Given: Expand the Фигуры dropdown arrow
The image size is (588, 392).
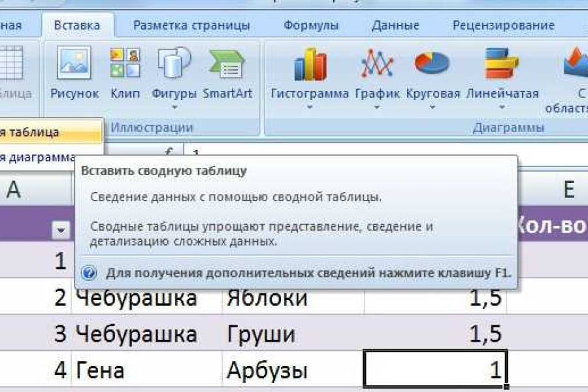Looking at the screenshot, I should tap(174, 107).
